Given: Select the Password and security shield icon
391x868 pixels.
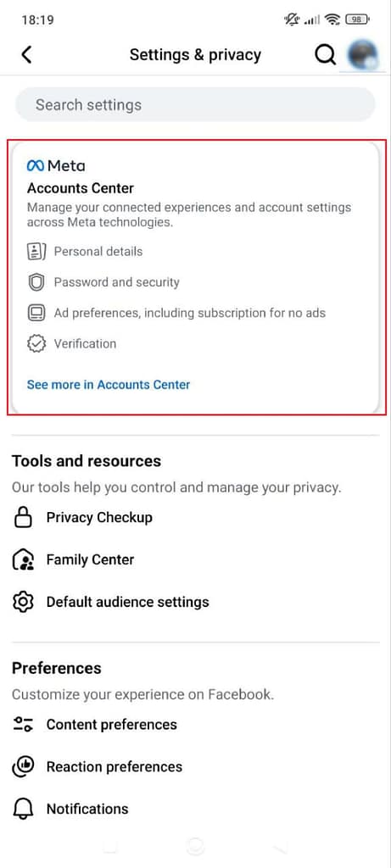Looking at the screenshot, I should [x=36, y=282].
